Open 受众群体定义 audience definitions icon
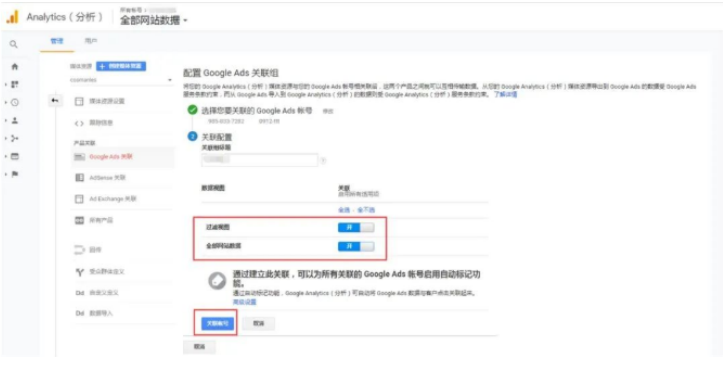The height and width of the screenshot is (369, 723). pos(79,272)
